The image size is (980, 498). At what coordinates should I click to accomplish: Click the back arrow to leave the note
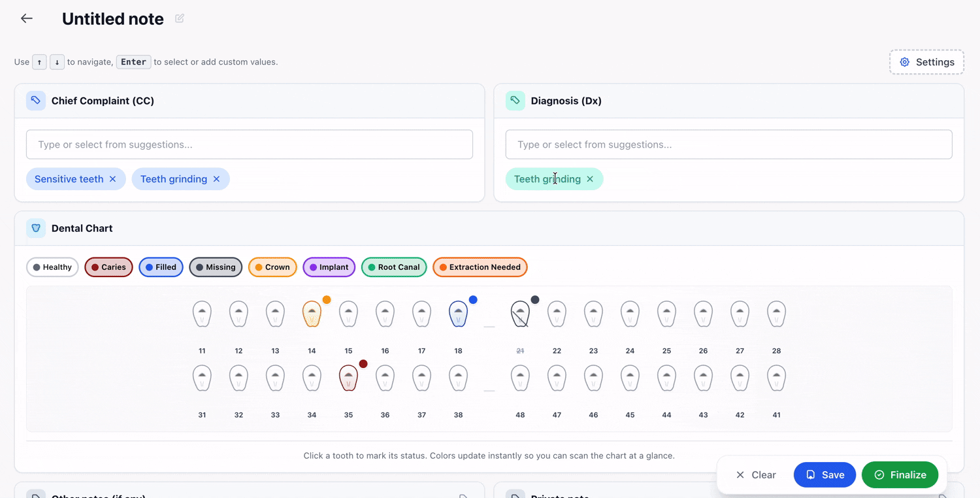coord(26,18)
